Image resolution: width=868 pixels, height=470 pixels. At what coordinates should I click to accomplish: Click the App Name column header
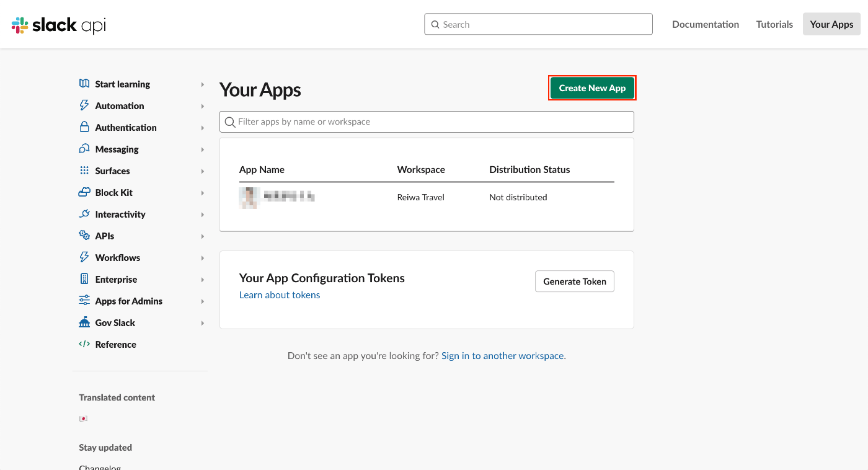coord(262,169)
